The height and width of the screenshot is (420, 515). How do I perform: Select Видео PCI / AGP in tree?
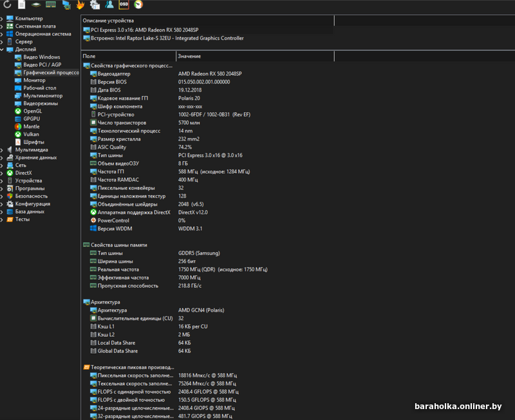(x=42, y=65)
